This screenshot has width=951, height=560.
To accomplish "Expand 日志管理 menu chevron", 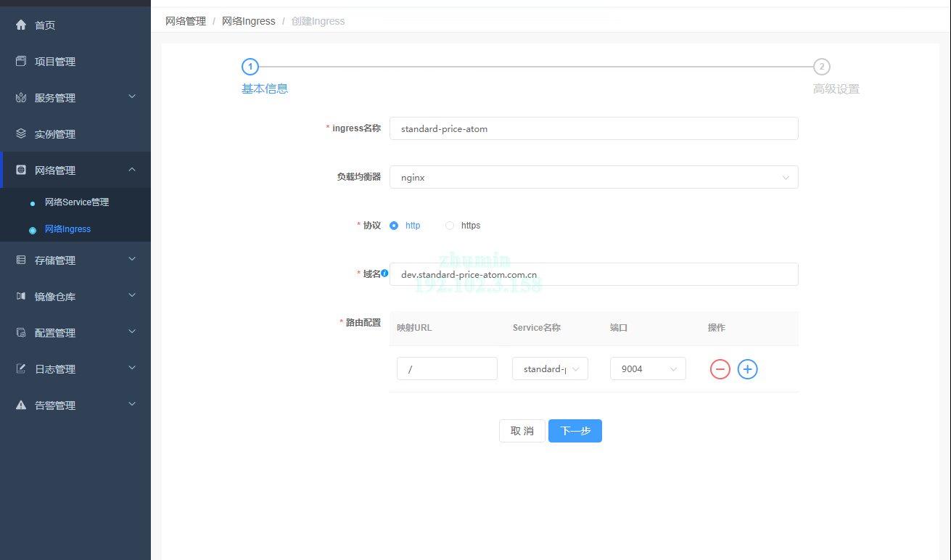I will pyautogui.click(x=132, y=368).
